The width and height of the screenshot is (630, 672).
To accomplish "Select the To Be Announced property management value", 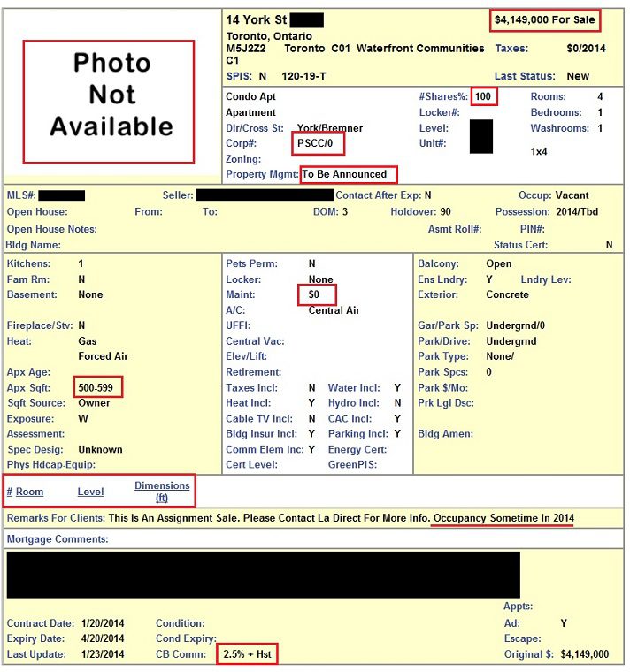I will (344, 174).
